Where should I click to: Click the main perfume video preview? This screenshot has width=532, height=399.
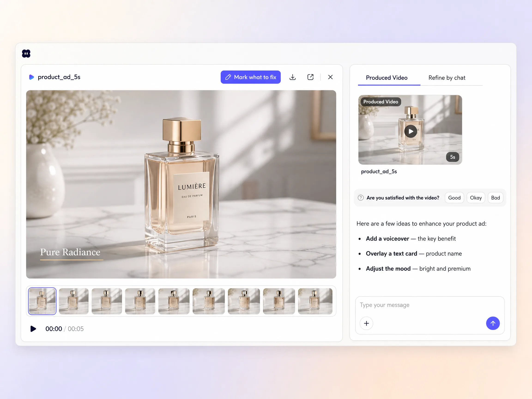[x=181, y=184]
